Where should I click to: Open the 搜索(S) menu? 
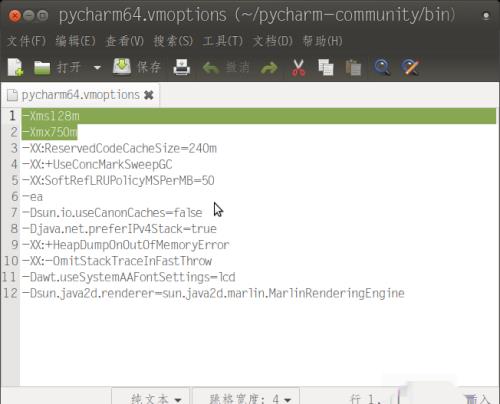(173, 41)
